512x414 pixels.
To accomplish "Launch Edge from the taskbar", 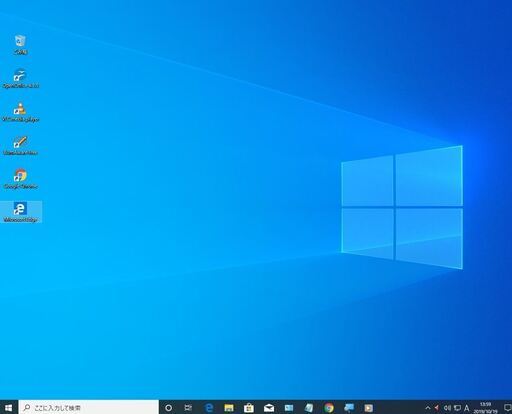I will pyautogui.click(x=209, y=408).
